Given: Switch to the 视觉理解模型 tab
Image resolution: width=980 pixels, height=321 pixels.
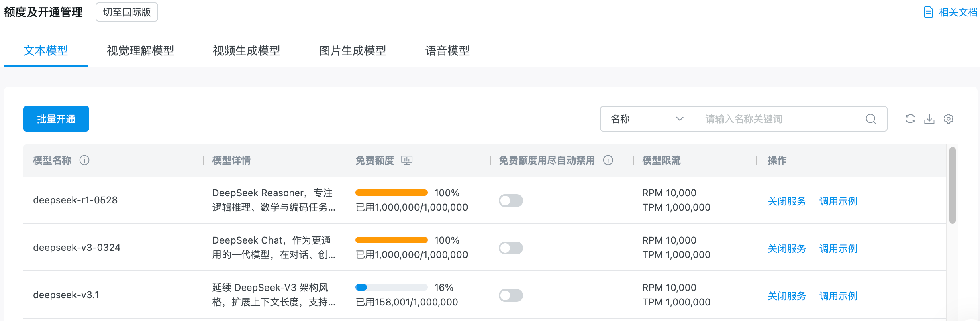Looking at the screenshot, I should coord(140,51).
